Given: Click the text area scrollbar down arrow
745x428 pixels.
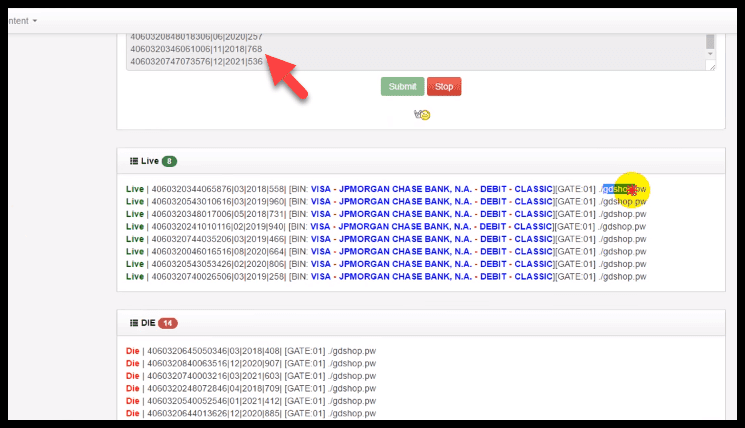Looking at the screenshot, I should tap(710, 54).
